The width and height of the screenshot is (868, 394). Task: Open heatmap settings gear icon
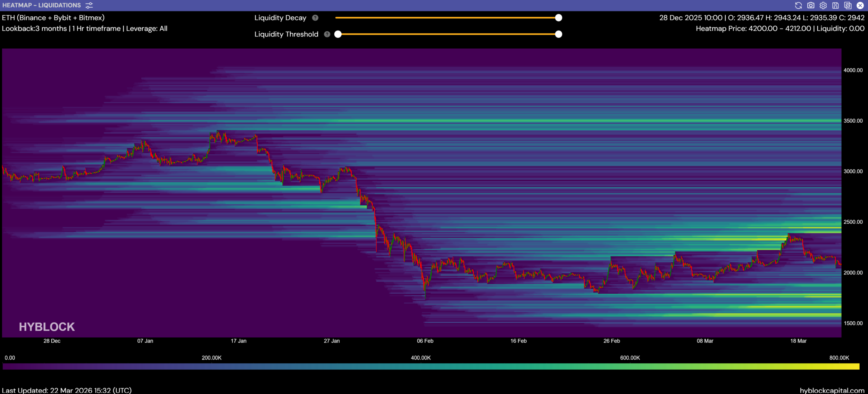pos(823,5)
